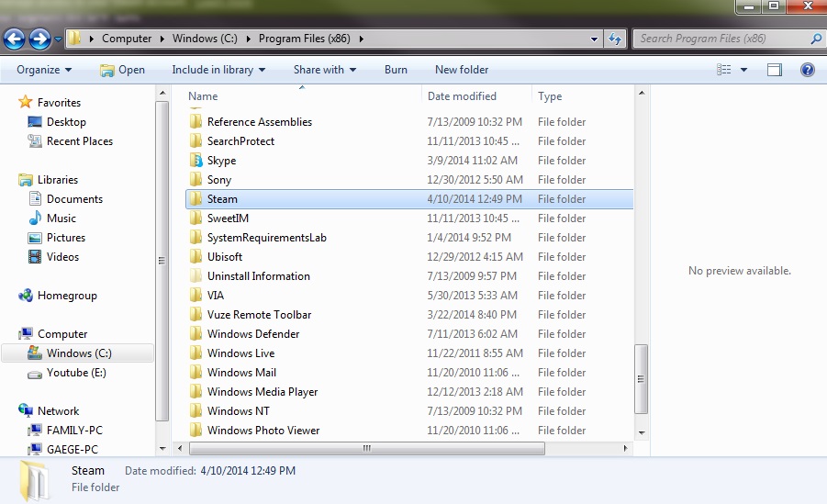Open address bar previous locations dropdown
This screenshot has width=827, height=504.
(x=594, y=39)
